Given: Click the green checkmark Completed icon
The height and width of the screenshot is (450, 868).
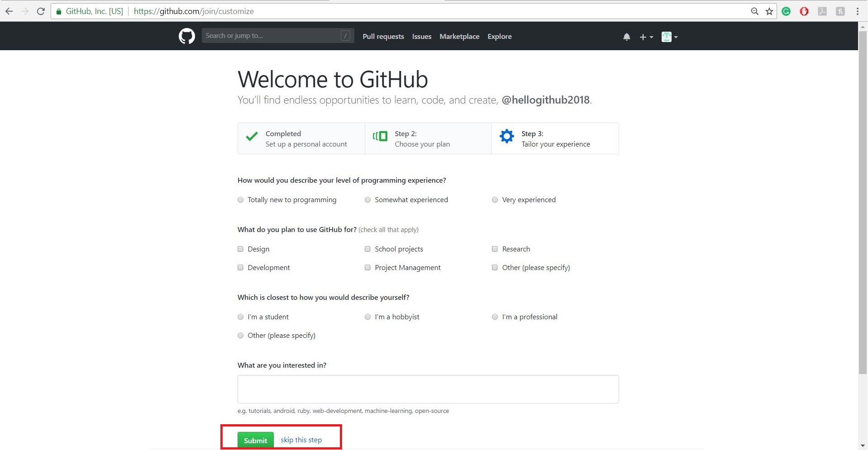Looking at the screenshot, I should click(x=252, y=136).
